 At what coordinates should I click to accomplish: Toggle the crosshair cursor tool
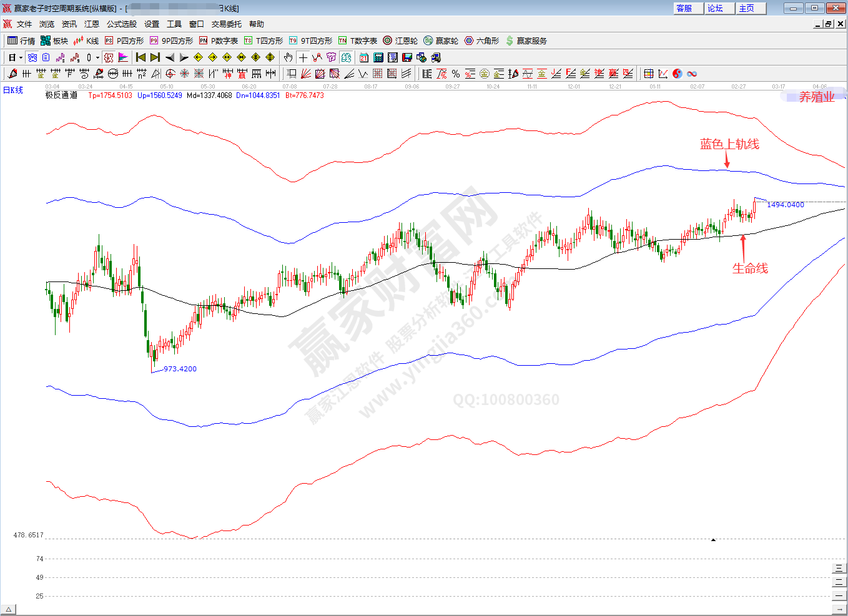point(303,57)
